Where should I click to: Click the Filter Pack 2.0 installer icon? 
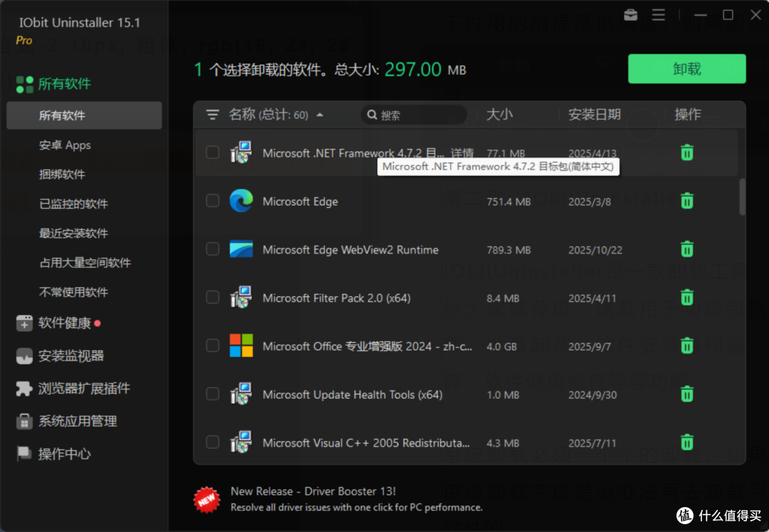click(241, 297)
